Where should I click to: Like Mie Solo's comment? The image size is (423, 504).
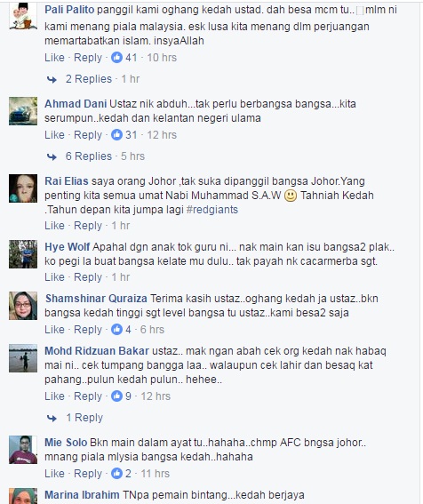coord(54,474)
